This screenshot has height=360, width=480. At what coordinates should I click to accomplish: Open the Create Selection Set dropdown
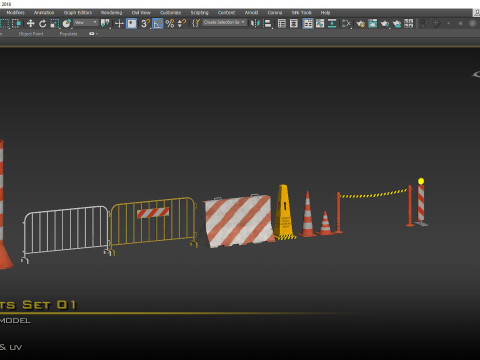224,22
